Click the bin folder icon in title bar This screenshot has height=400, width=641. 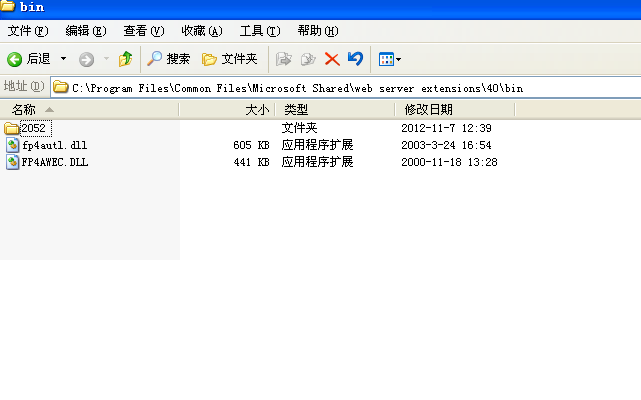coord(8,6)
